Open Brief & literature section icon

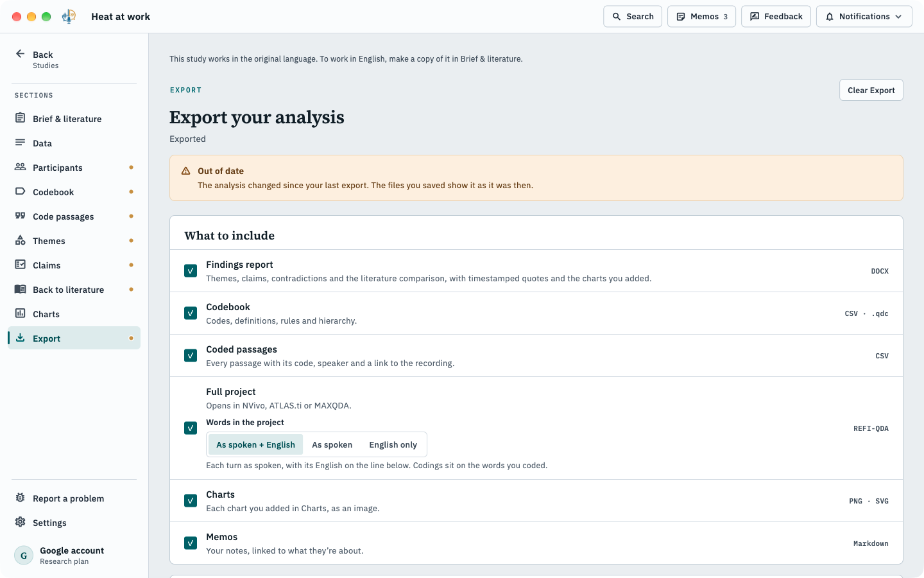coord(21,118)
